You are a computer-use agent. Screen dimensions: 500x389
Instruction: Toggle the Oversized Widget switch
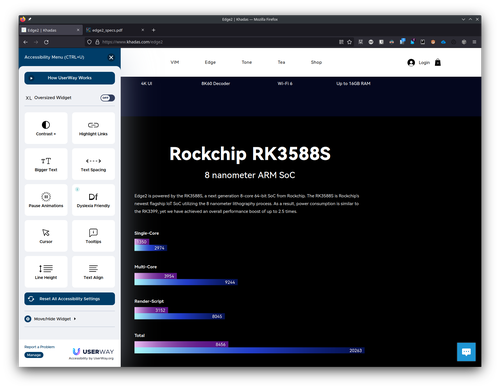click(107, 98)
